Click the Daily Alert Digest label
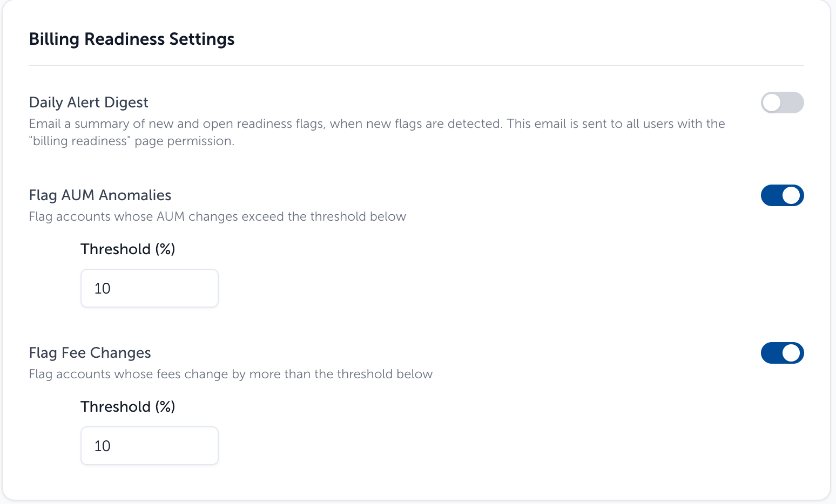This screenshot has width=836, height=504. [x=89, y=103]
